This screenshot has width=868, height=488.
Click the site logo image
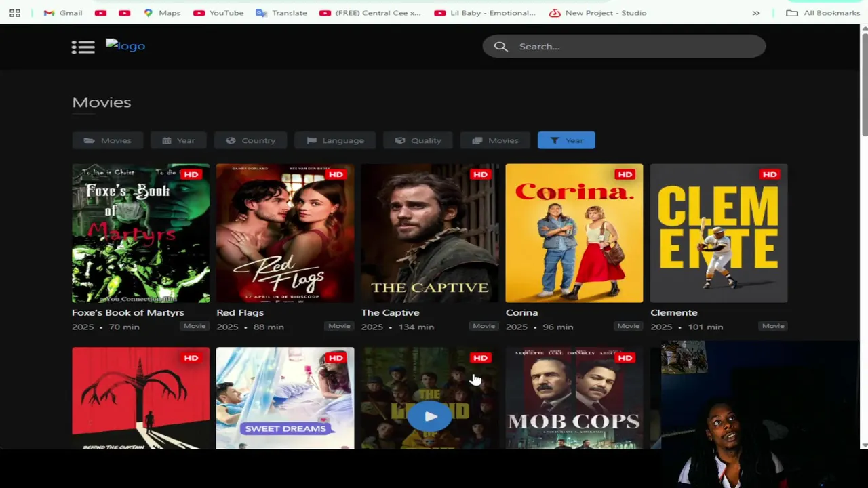(125, 46)
